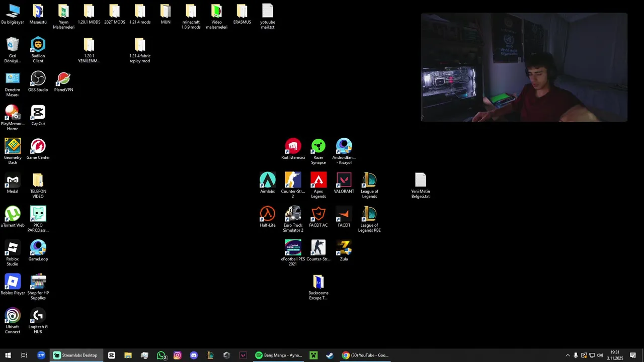Screen dimensions: 644x362
Task: Select the Geometry Dash icon
Action: point(13,151)
